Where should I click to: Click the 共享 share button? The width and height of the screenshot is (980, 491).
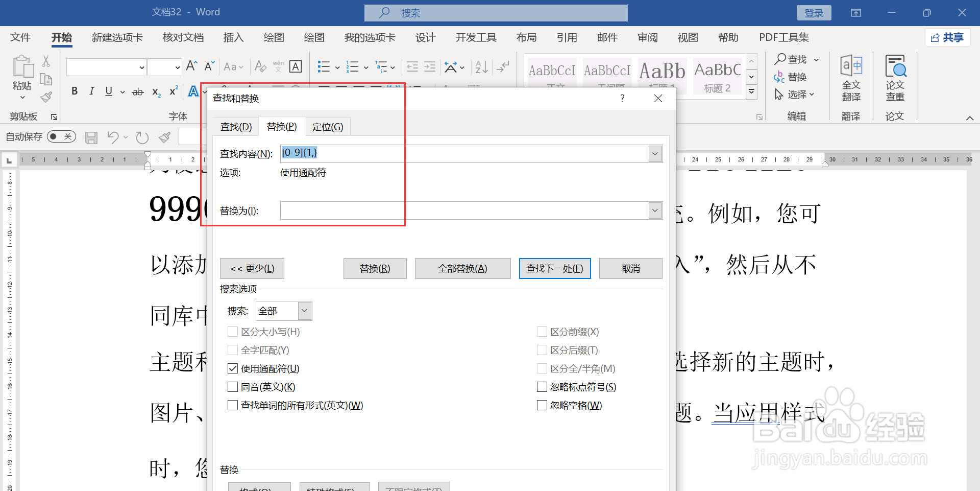click(x=947, y=37)
